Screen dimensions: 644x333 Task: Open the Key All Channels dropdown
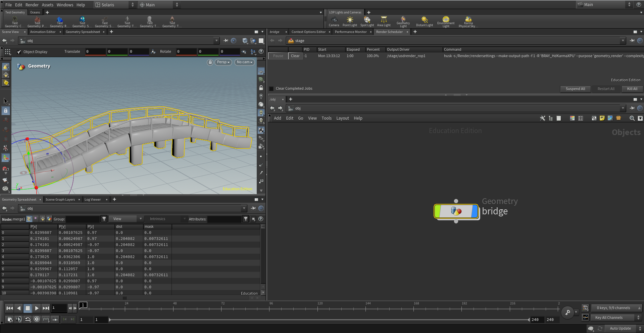coord(616,318)
